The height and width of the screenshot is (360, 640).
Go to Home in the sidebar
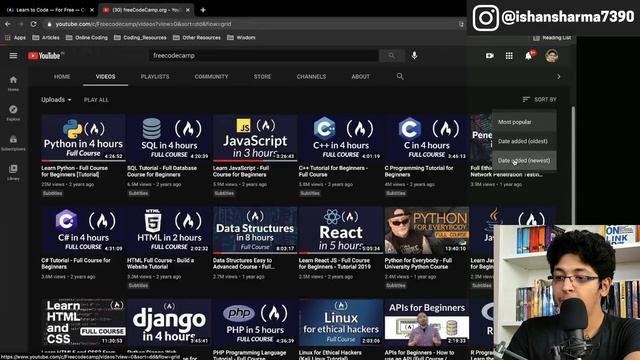13,83
